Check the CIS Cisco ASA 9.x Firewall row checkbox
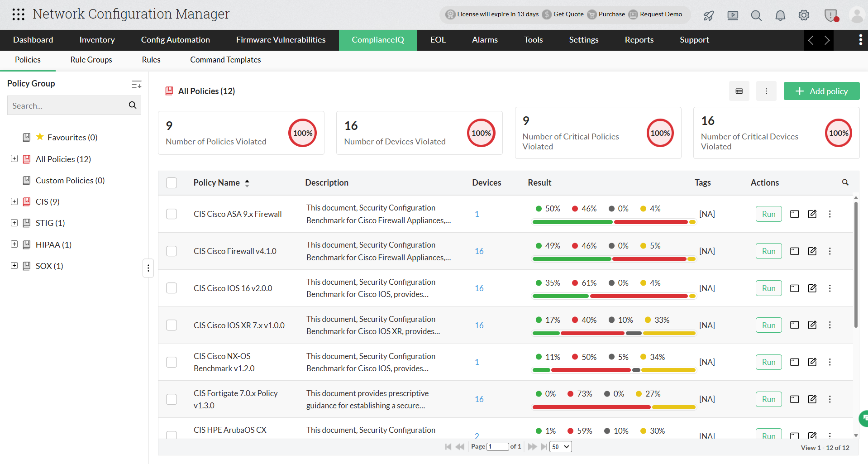The image size is (868, 464). [172, 214]
